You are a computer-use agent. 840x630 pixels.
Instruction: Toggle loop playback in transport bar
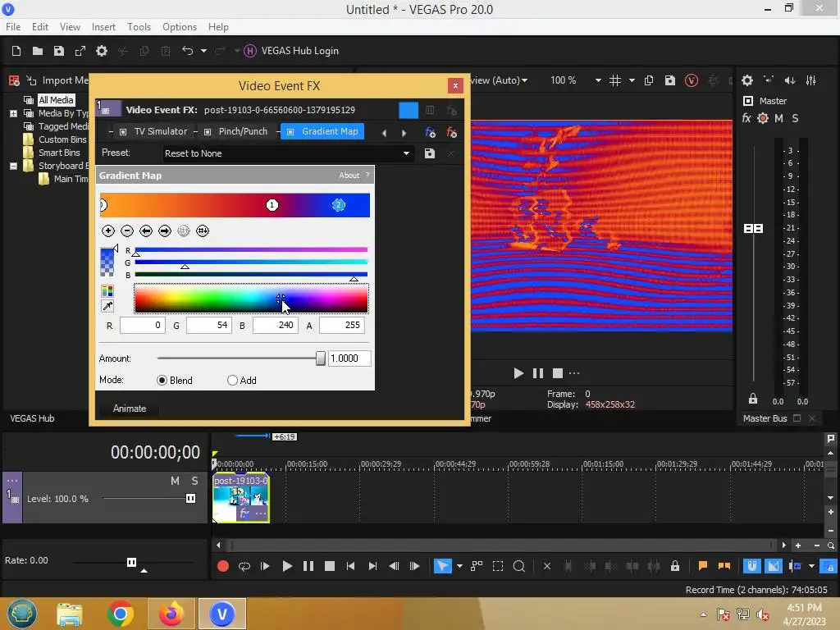[x=244, y=566]
